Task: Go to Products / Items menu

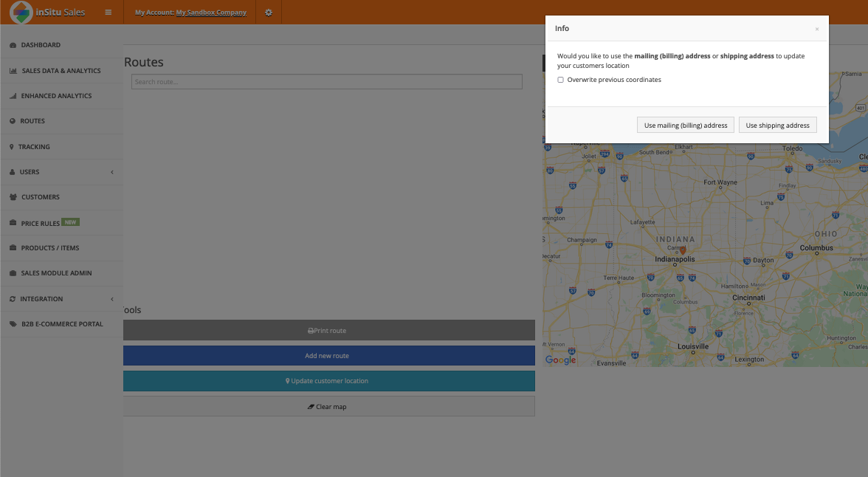Action: pos(50,248)
